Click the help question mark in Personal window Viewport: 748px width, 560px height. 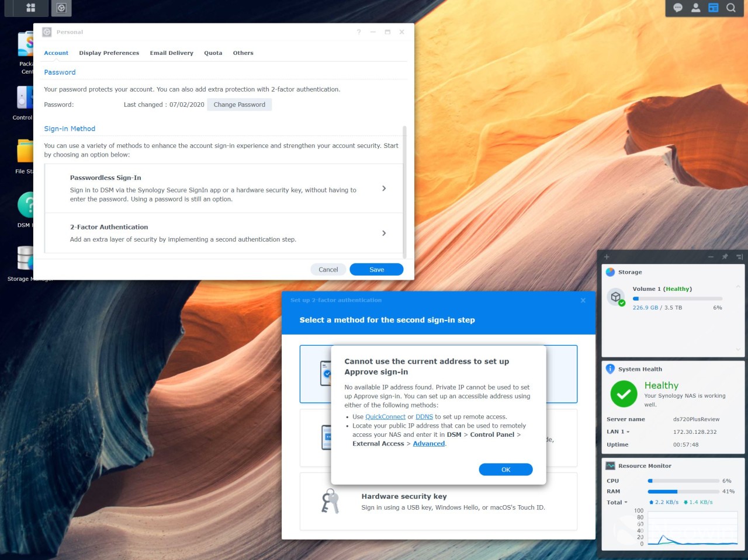tap(359, 32)
